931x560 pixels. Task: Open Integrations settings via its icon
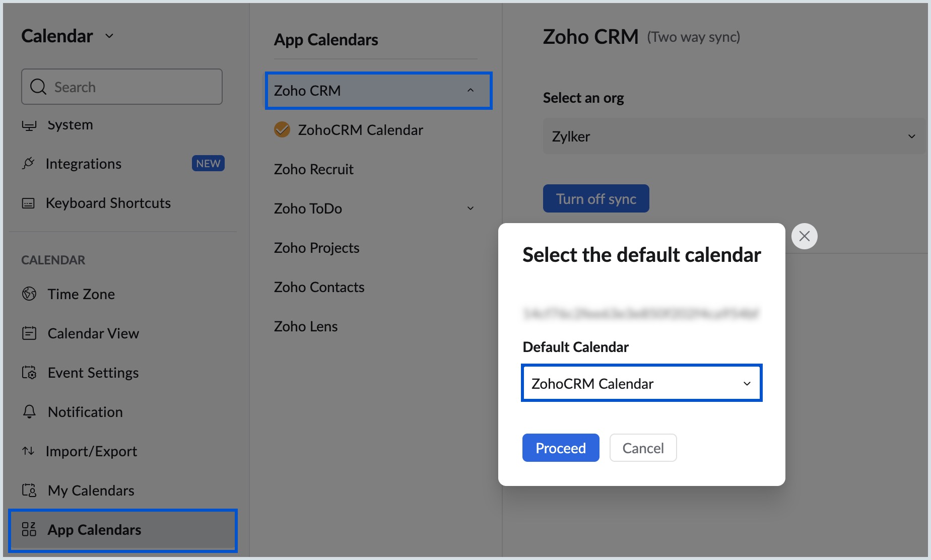pyautogui.click(x=29, y=163)
